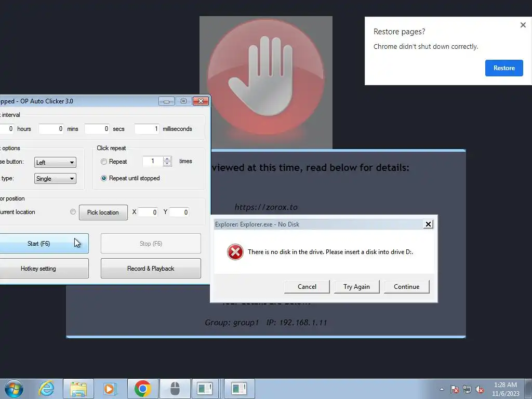Close the Explorer.exe No Disk dialog
The image size is (532, 399).
pyautogui.click(x=428, y=224)
